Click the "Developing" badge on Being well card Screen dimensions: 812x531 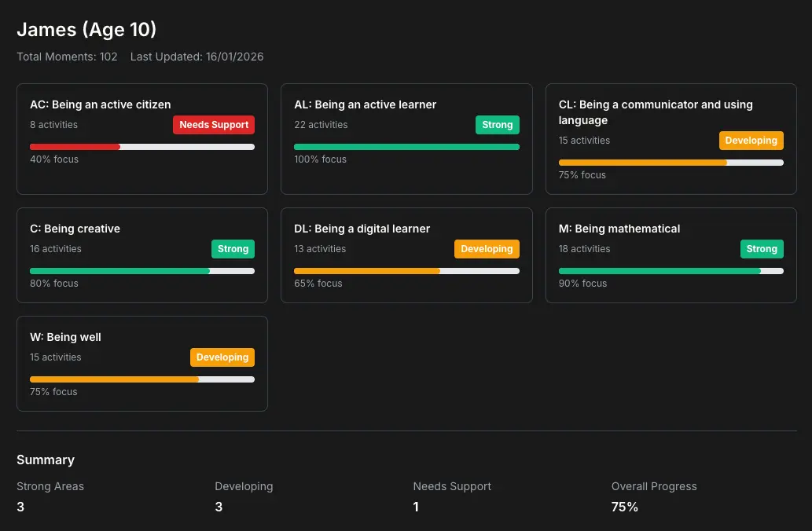click(x=222, y=357)
